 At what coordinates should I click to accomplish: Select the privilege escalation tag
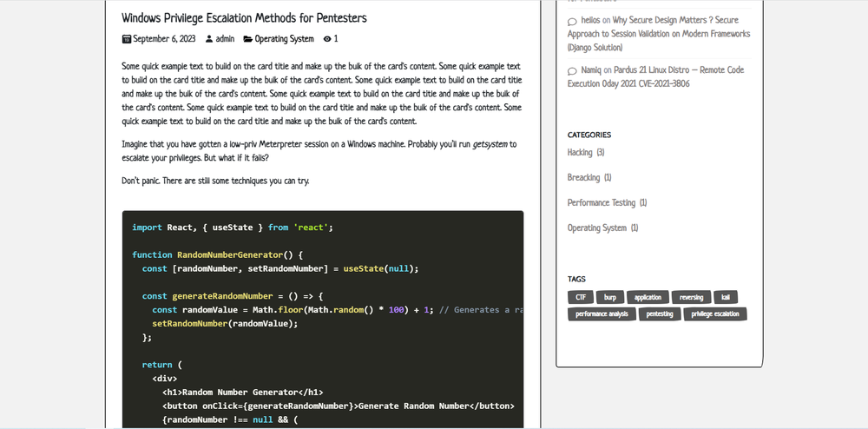coord(715,314)
